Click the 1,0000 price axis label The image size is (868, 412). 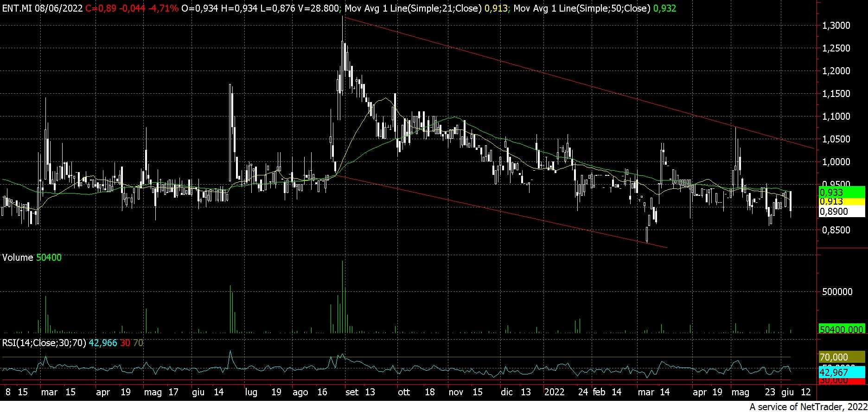pyautogui.click(x=836, y=162)
